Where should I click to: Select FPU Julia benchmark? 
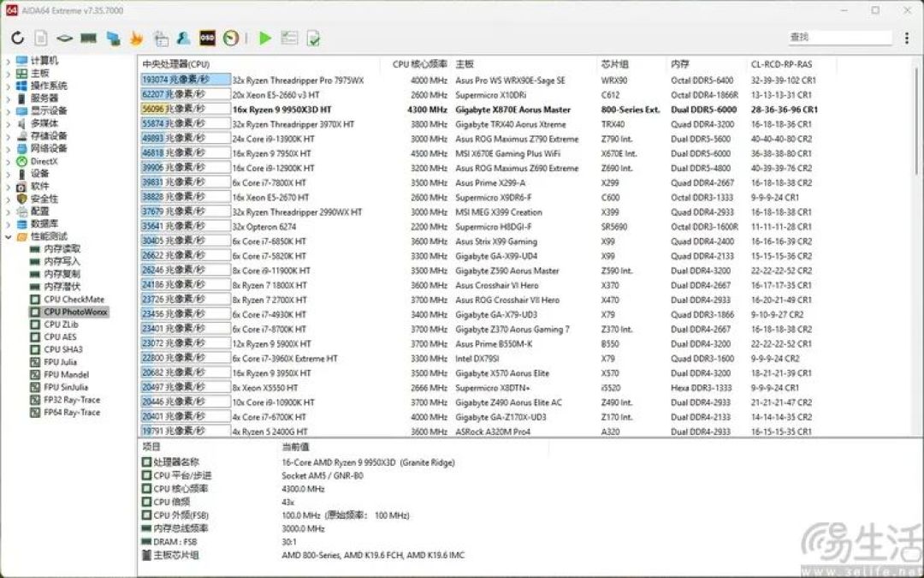point(60,362)
